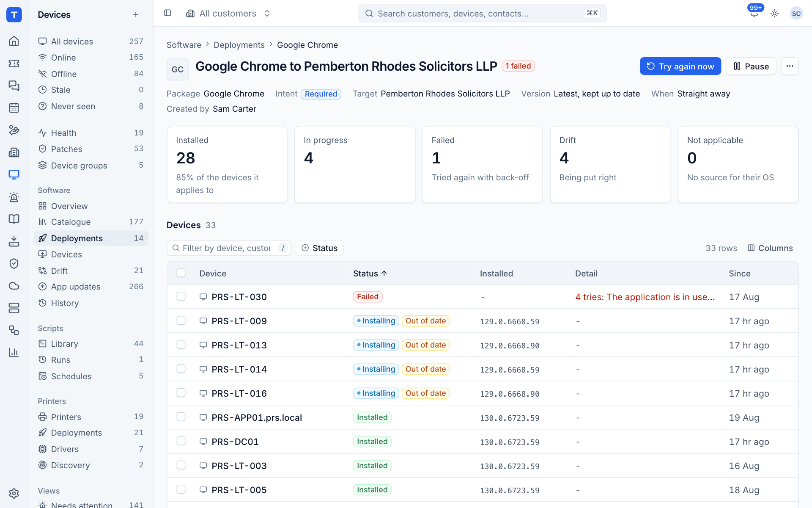The image size is (812, 508).
Task: Sort by the Status column header
Action: coord(370,273)
